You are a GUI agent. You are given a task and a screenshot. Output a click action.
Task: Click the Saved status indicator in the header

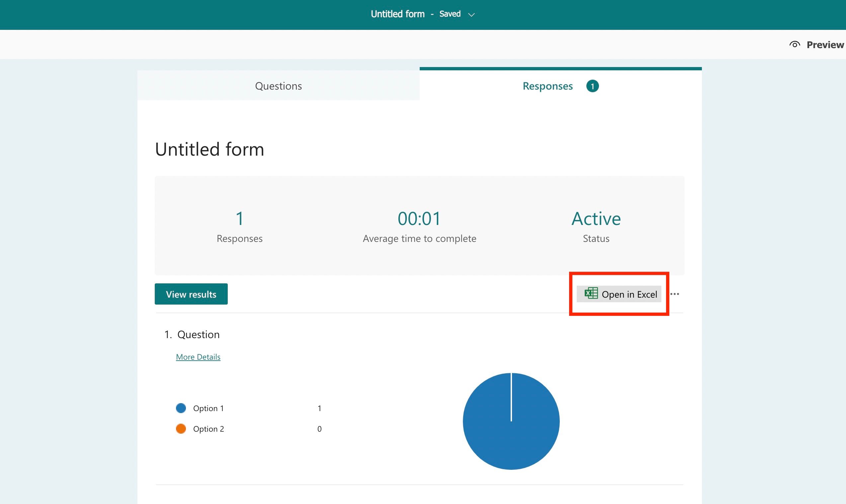click(x=450, y=14)
